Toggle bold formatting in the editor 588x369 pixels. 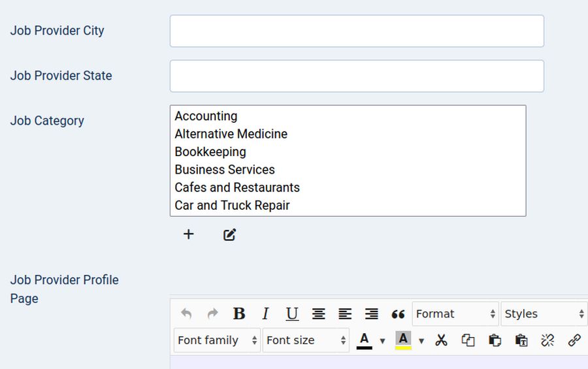click(x=239, y=314)
